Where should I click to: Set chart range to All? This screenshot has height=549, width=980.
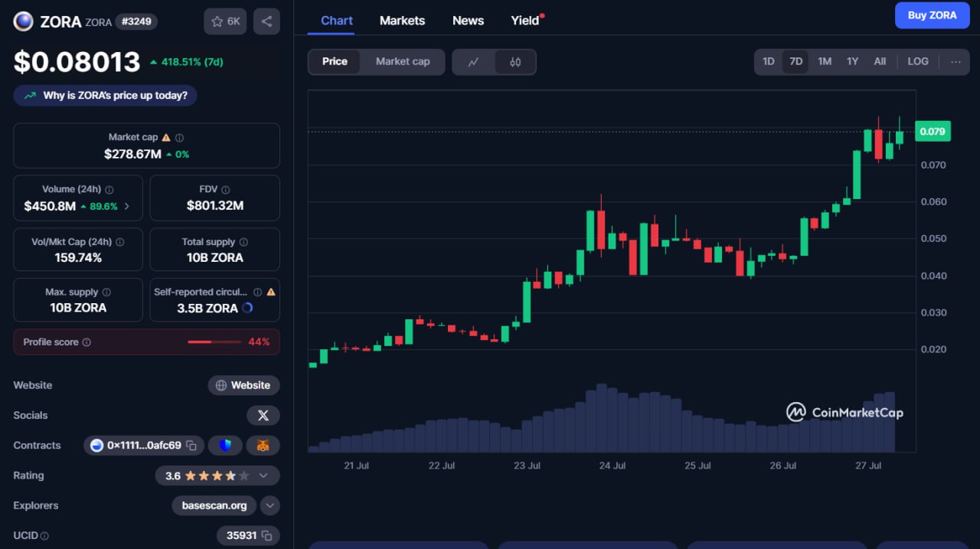tap(880, 62)
